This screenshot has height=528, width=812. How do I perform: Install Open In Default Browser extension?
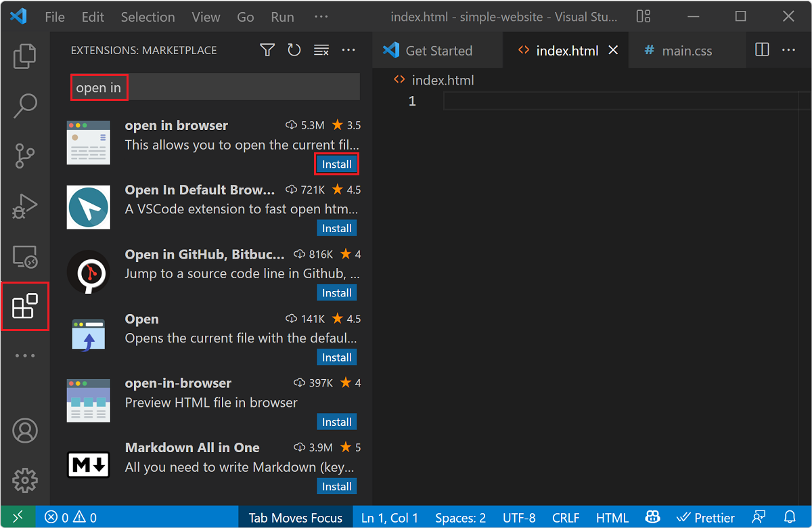pyautogui.click(x=336, y=228)
